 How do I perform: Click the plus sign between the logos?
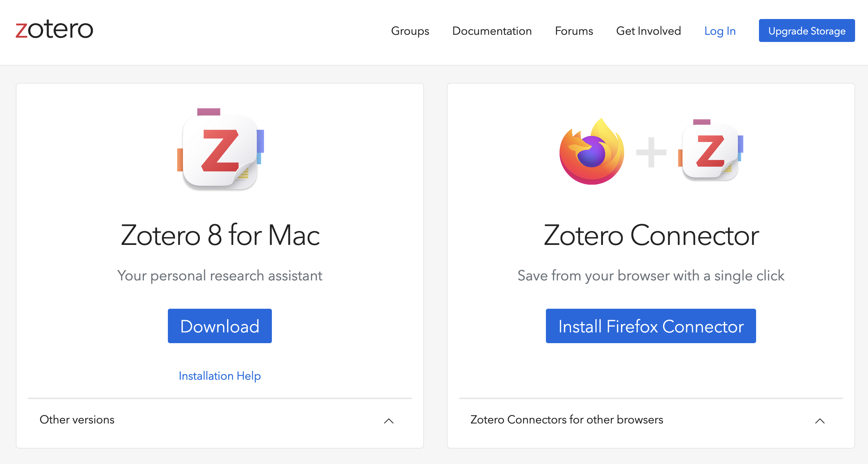pyautogui.click(x=651, y=152)
